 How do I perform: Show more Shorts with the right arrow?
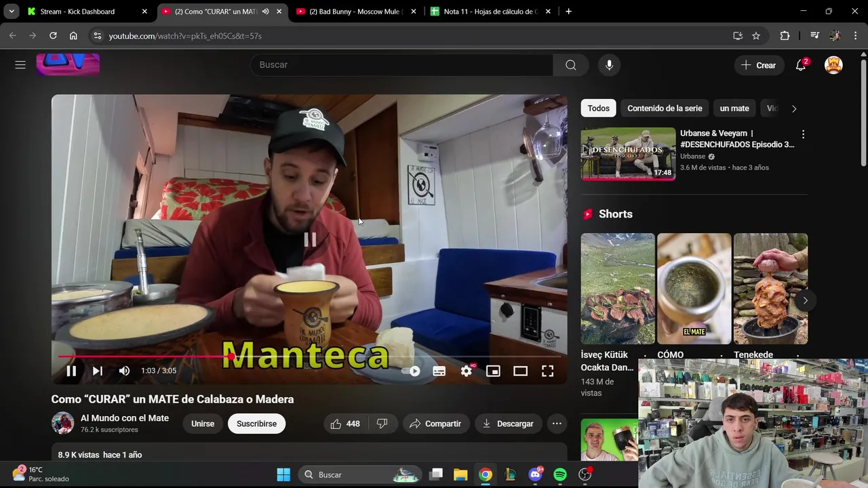805,300
